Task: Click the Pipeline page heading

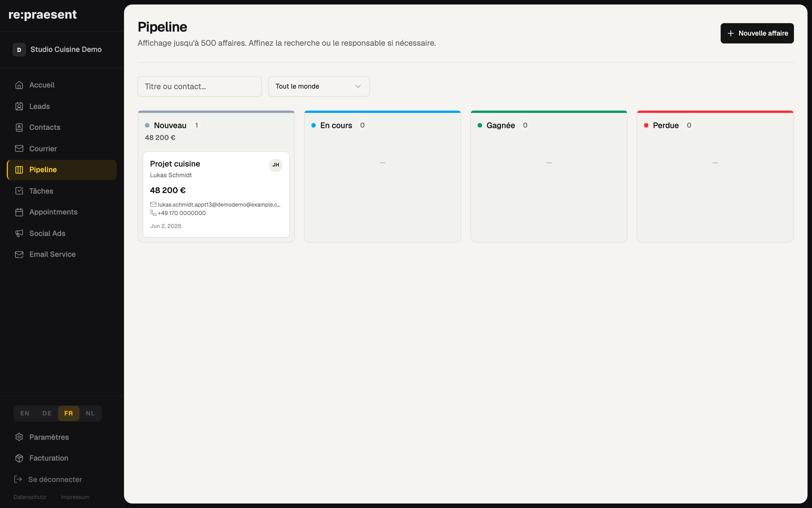Action: pyautogui.click(x=162, y=27)
